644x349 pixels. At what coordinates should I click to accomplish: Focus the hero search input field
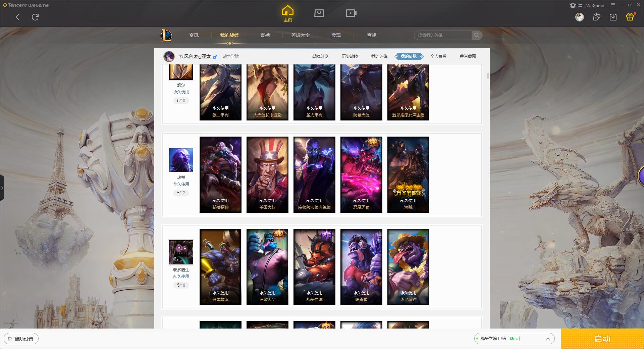443,35
